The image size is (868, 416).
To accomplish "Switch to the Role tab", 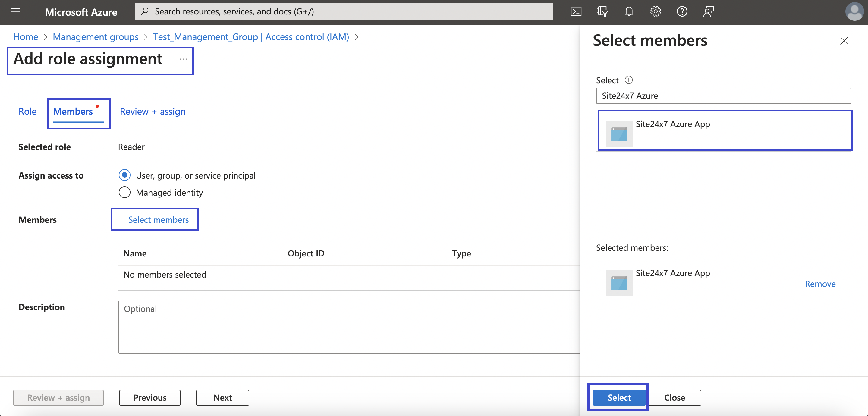I will pos(27,111).
